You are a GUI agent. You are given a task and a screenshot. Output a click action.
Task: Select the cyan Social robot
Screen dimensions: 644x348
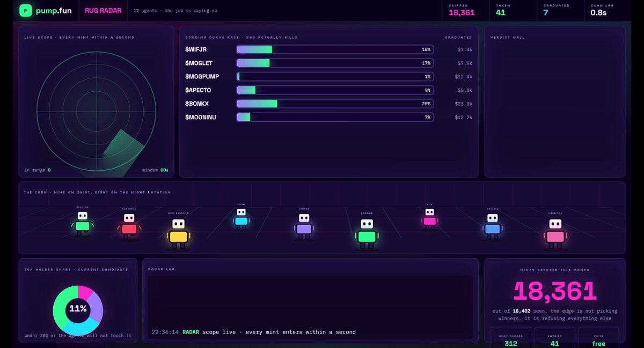241,218
